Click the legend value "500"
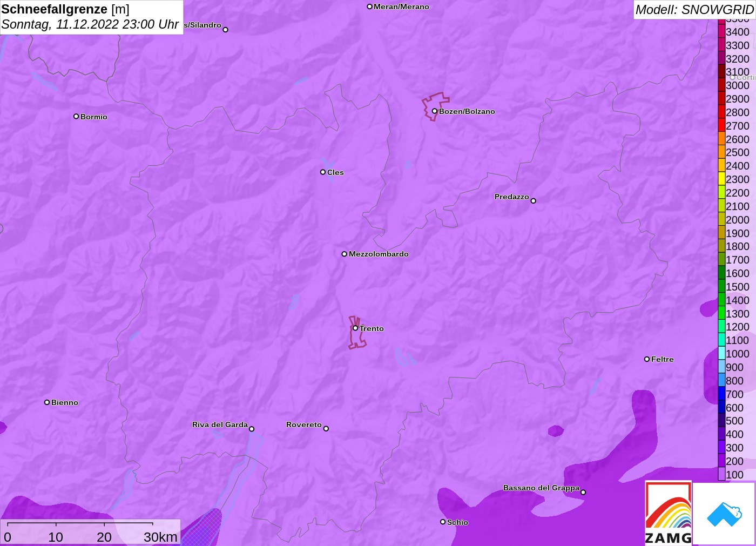This screenshot has height=546, width=756. (734, 421)
